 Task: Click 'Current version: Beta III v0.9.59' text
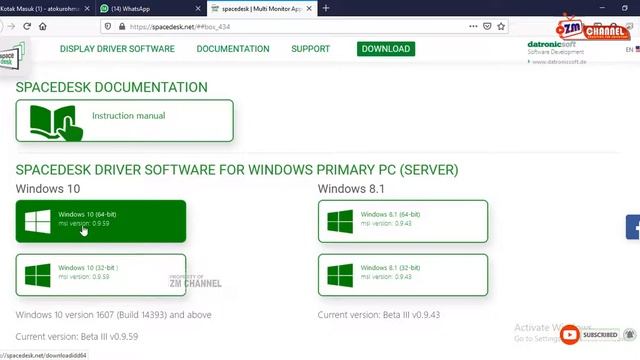[77, 337]
